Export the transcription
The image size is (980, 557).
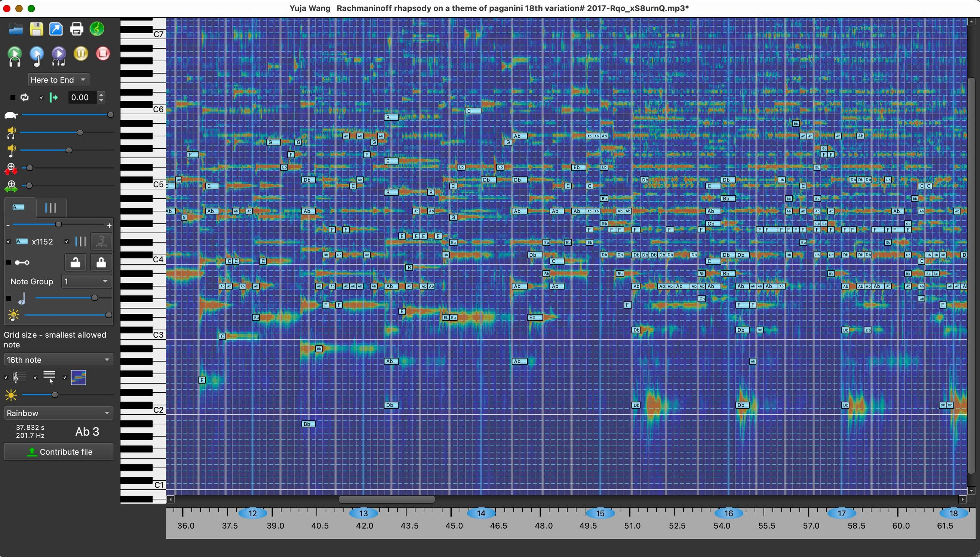[x=56, y=29]
